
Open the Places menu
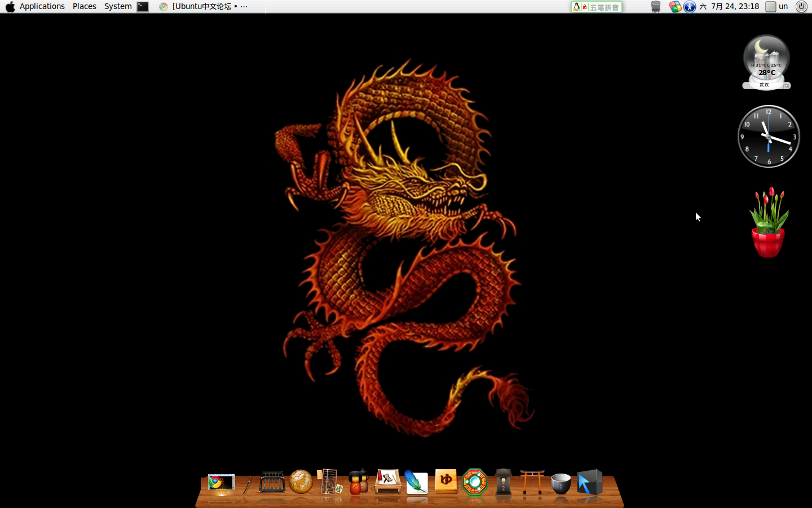pyautogui.click(x=85, y=6)
